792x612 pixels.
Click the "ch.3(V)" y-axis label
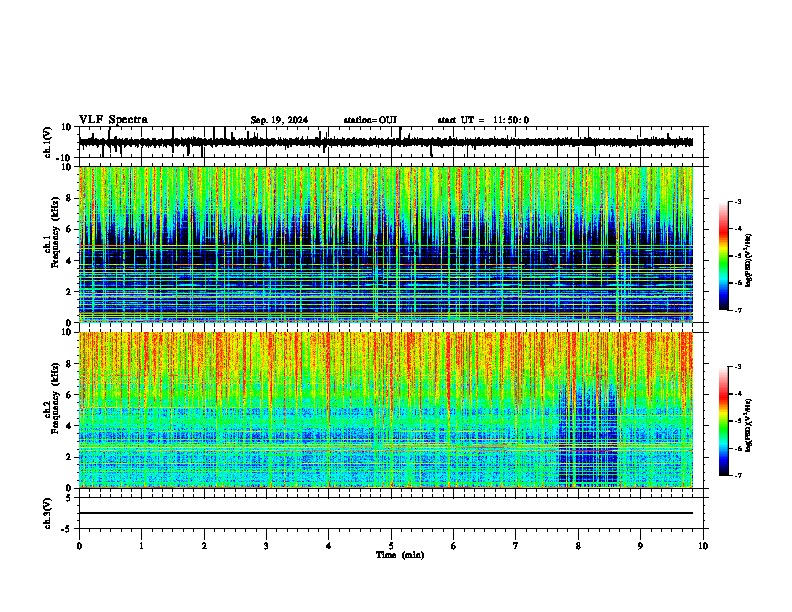[48, 513]
